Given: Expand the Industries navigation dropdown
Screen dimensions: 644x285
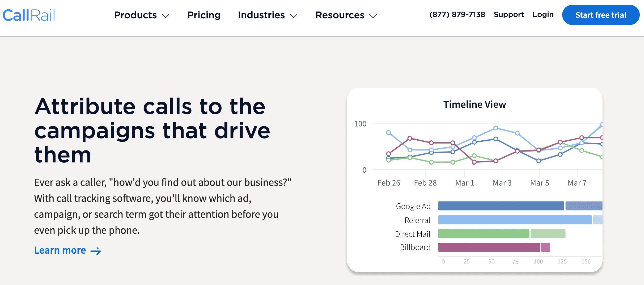Looking at the screenshot, I should 261,15.
